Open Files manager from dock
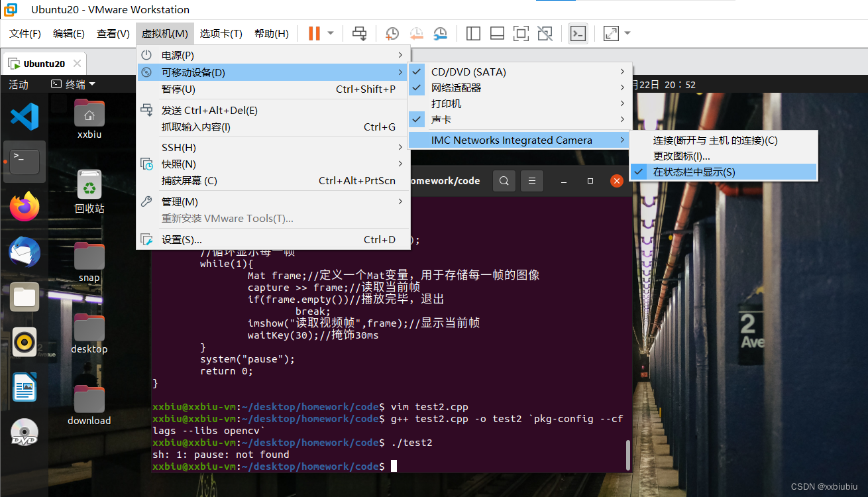Viewport: 868px width, 497px height. [x=25, y=297]
